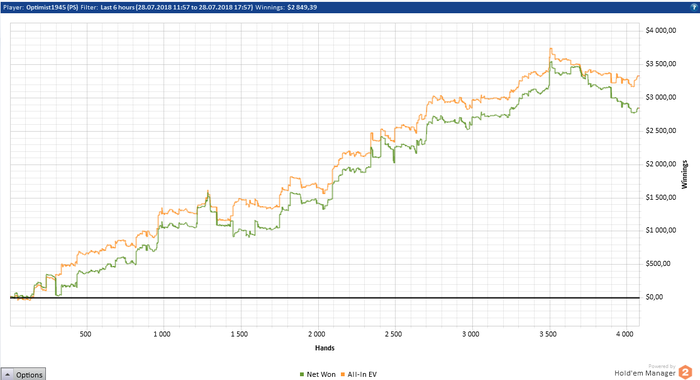Click the $0,00 axis label
Screen dimensions: 700x380
coord(654,297)
